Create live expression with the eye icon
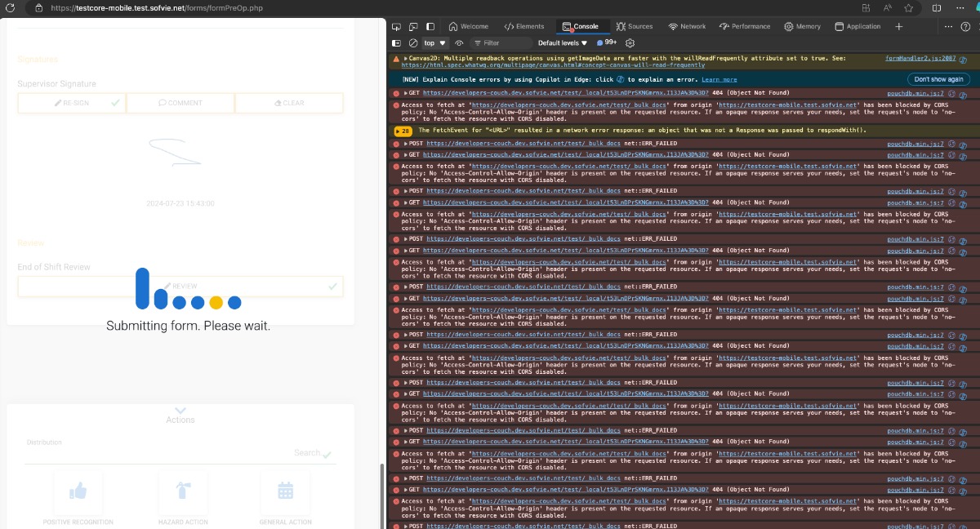 (459, 42)
